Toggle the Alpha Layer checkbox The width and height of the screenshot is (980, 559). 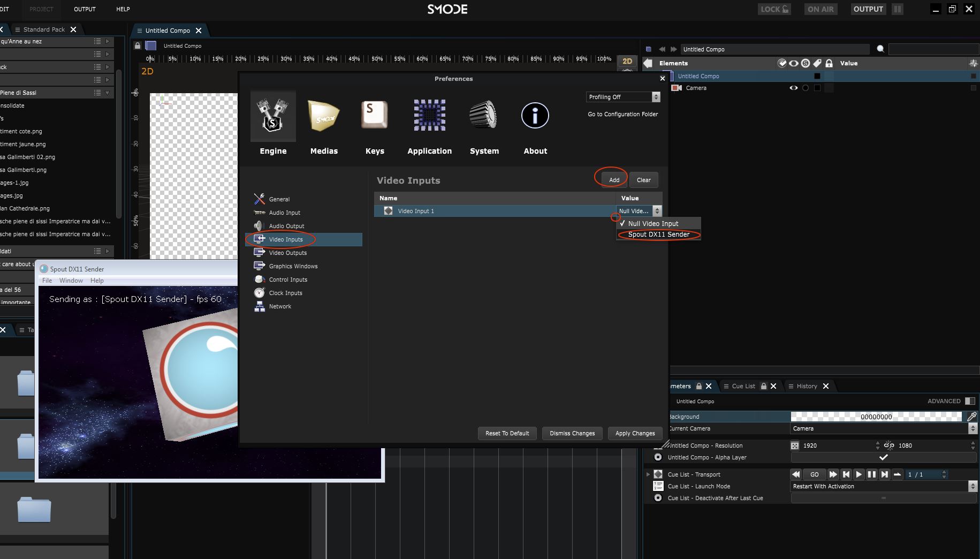coord(884,457)
